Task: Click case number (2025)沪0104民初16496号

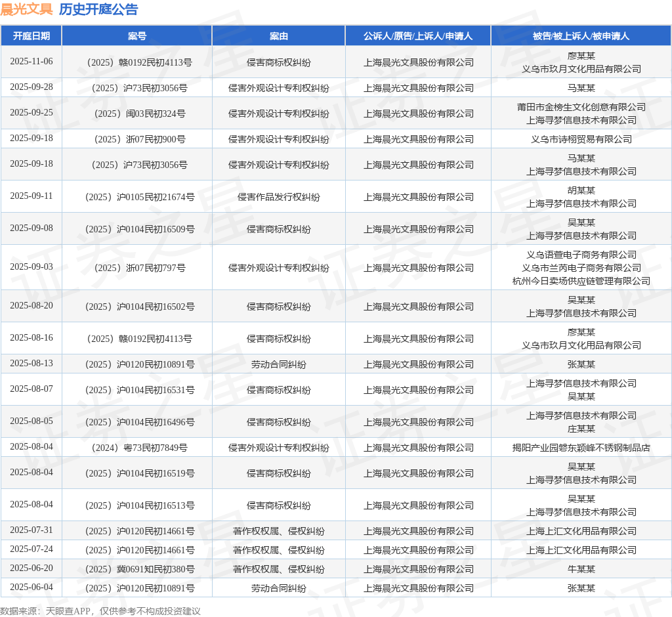Action: click(140, 422)
